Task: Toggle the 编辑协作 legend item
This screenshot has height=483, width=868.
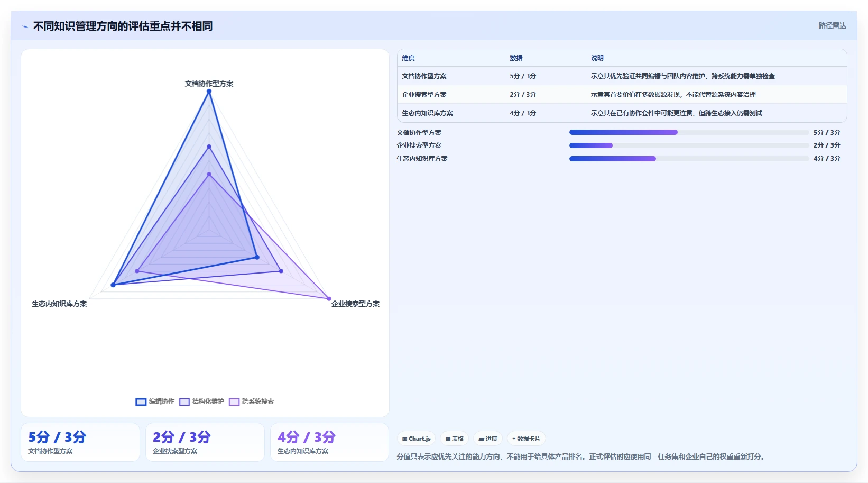Action: coord(155,402)
